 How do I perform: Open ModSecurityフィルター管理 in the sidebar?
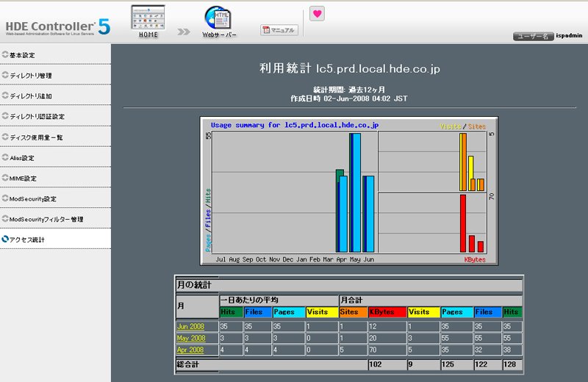(56, 219)
